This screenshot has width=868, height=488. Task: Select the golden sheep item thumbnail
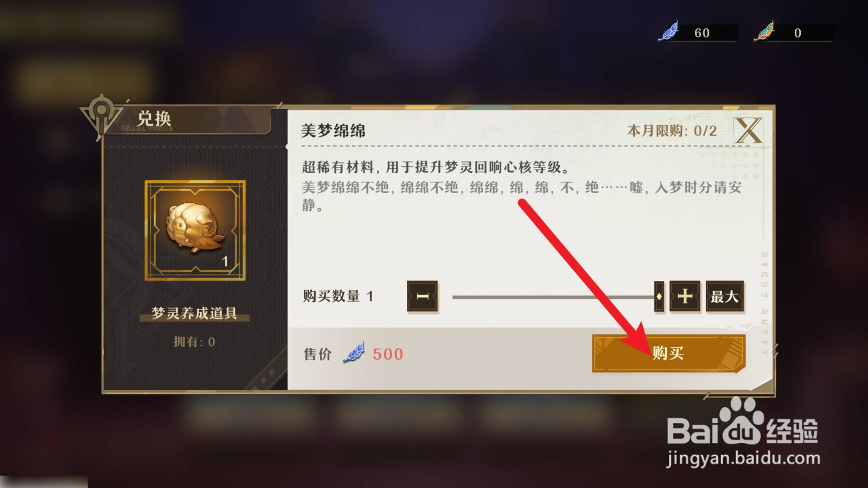pos(195,230)
